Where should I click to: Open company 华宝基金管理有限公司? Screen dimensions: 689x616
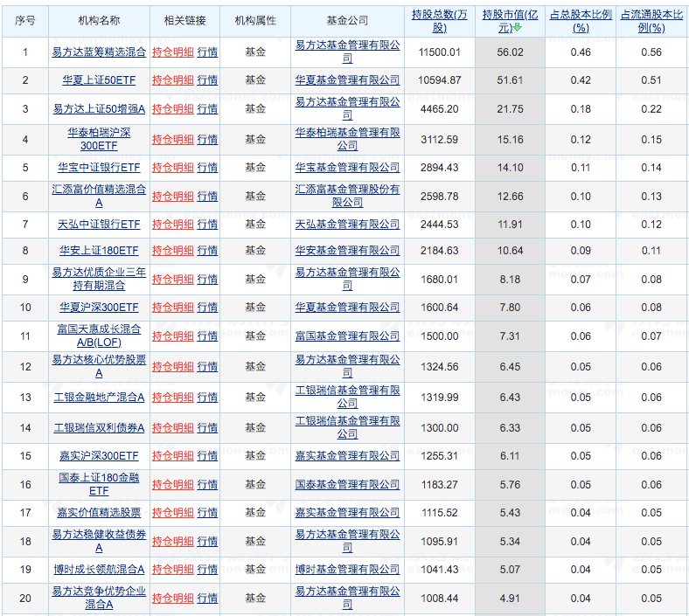point(347,168)
